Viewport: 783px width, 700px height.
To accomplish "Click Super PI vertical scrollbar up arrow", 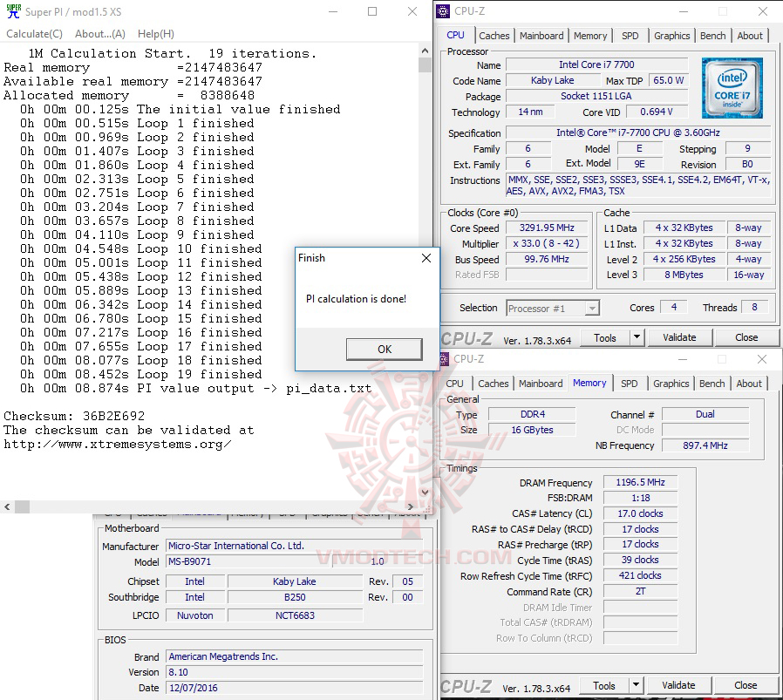I will tap(425, 51).
